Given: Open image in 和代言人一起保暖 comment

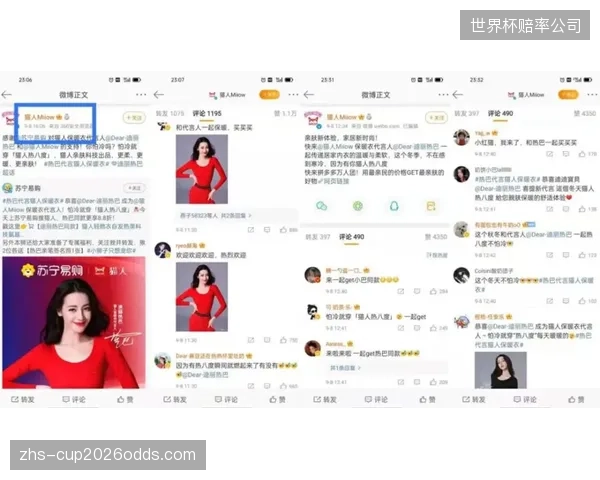Looking at the screenshot, I should 202,169.
